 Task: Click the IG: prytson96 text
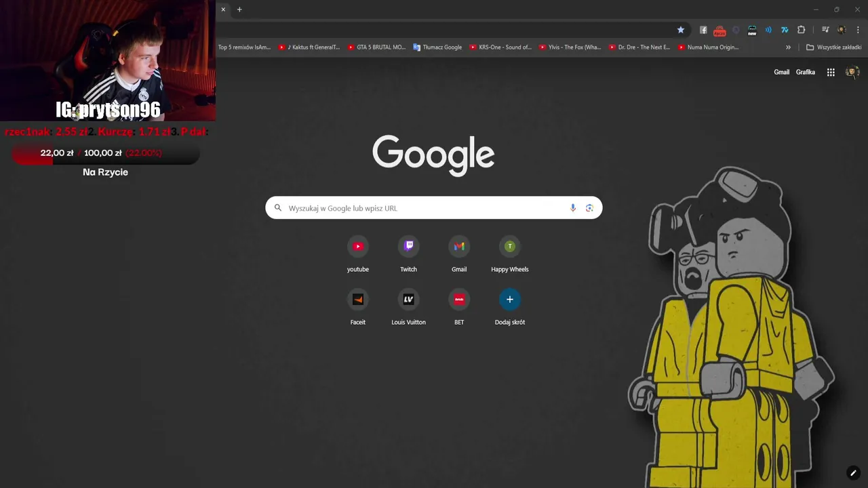[x=108, y=110]
